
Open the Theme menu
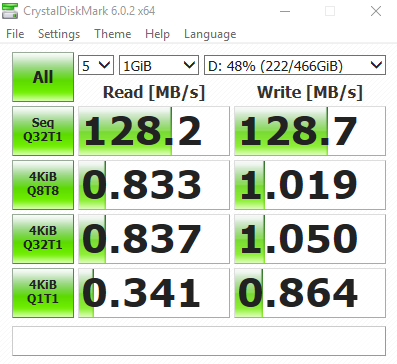point(113,34)
